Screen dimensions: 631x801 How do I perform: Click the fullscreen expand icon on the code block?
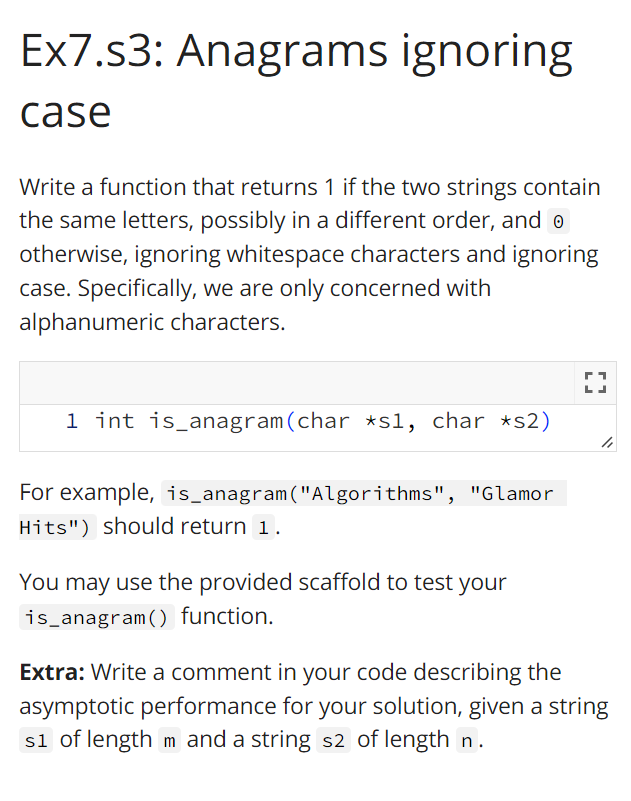coord(595,382)
